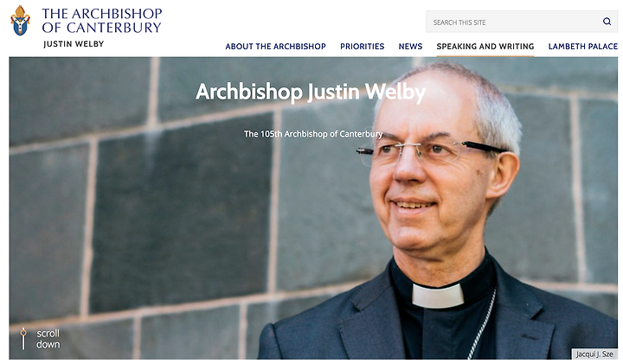This screenshot has height=364, width=623.
Task: Go to the News section
Action: (x=410, y=47)
